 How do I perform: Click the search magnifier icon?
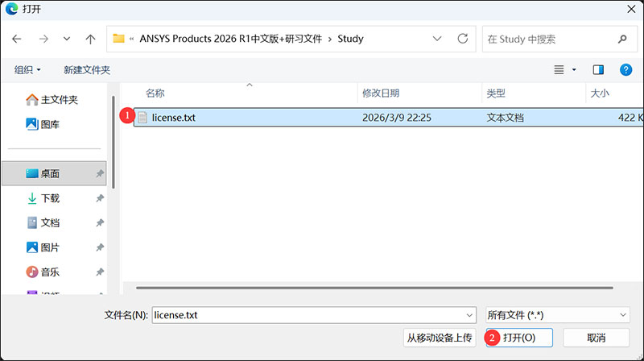(x=622, y=39)
